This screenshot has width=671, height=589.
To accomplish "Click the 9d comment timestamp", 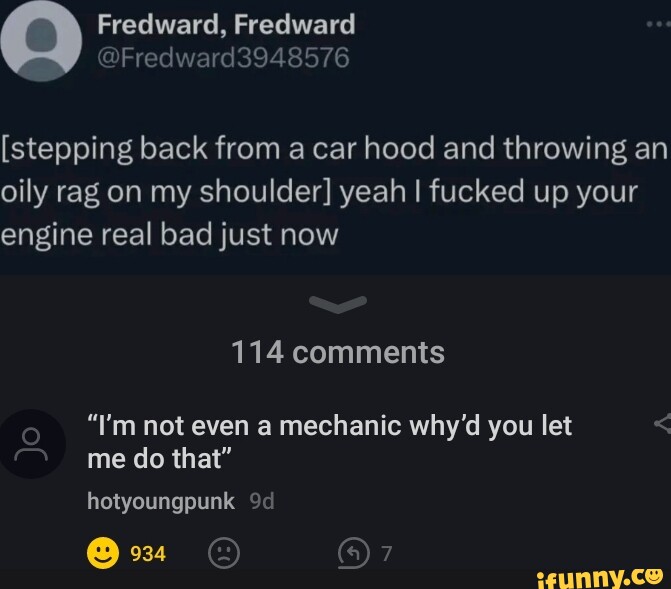I will tap(261, 501).
